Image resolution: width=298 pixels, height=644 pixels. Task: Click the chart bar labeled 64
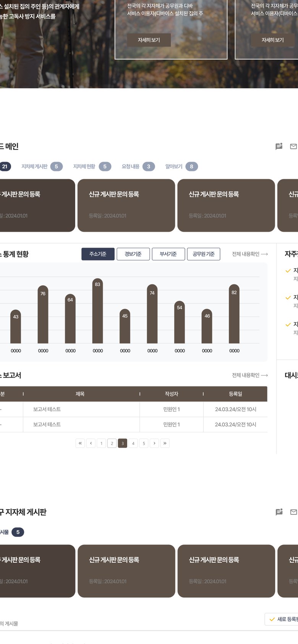[70, 319]
